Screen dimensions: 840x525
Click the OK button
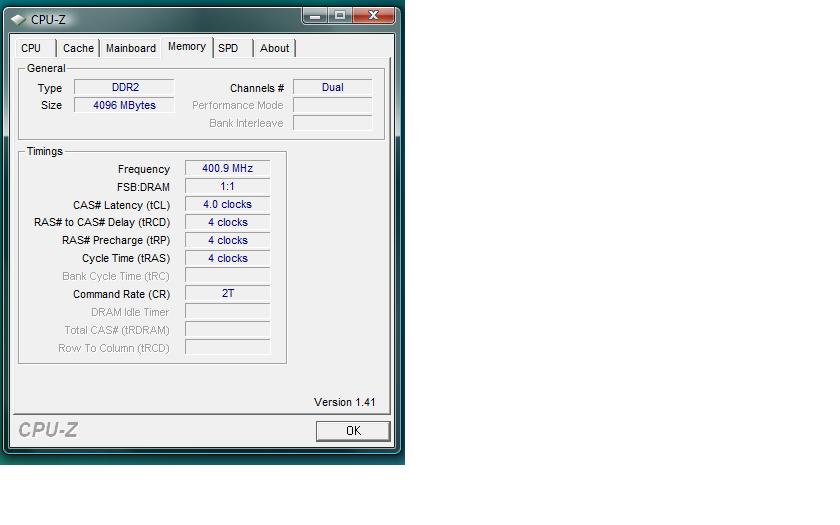point(353,431)
